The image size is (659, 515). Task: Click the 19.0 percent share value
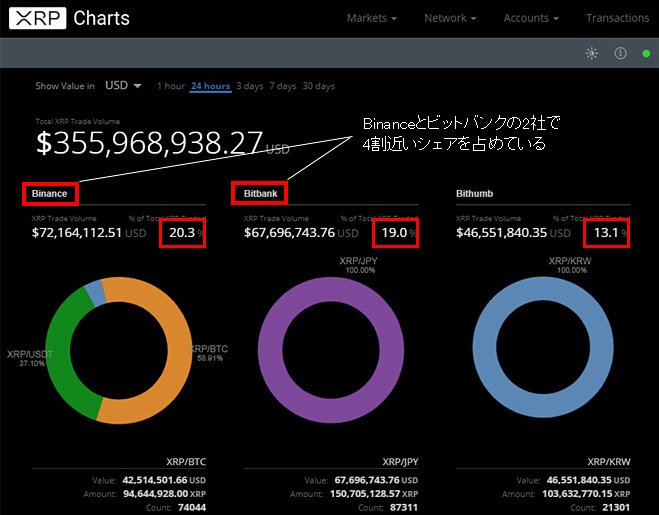pos(394,232)
